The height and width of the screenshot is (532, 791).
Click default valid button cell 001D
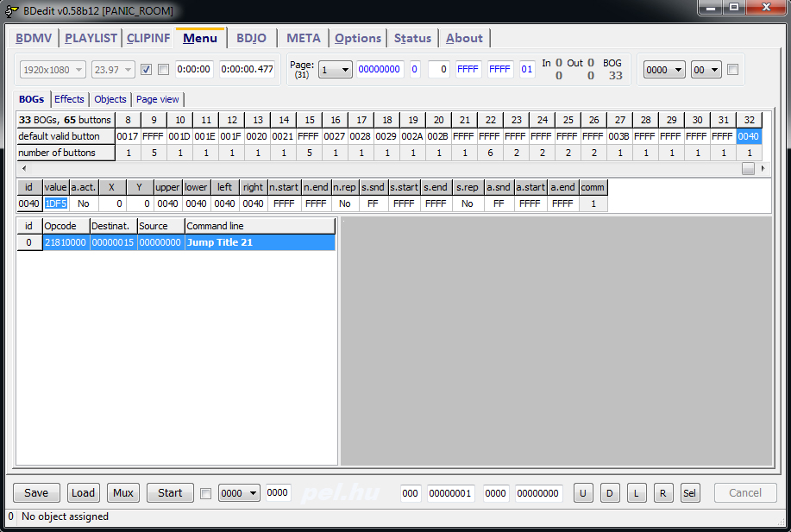[179, 136]
